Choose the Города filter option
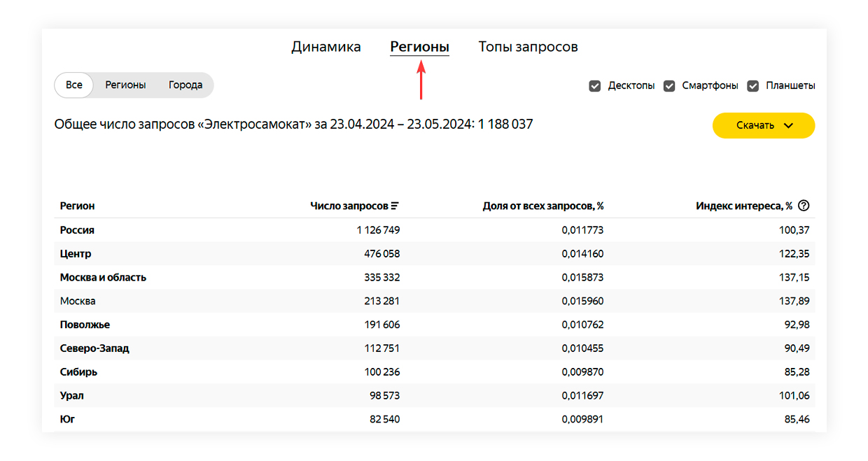This screenshot has height=461, width=868. tap(185, 85)
